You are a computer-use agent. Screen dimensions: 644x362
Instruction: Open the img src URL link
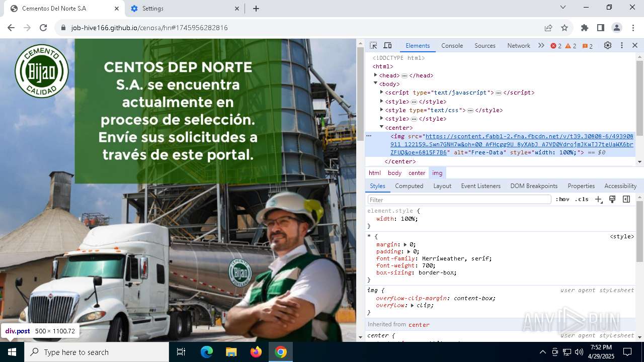pos(512,144)
